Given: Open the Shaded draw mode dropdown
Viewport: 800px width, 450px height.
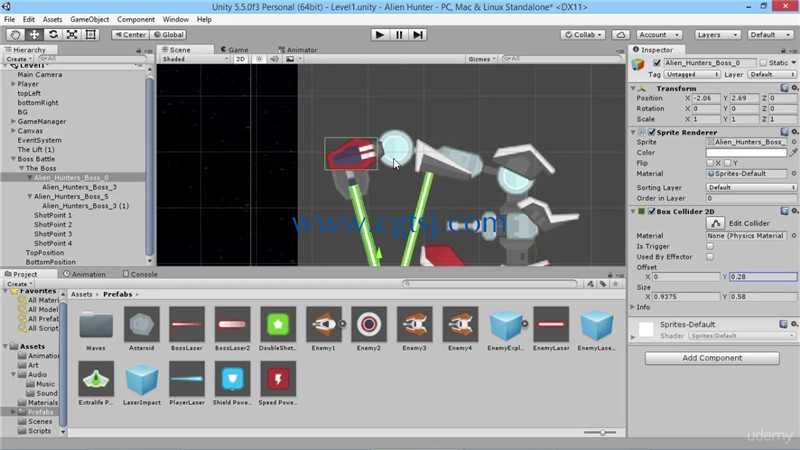Looking at the screenshot, I should click(x=194, y=59).
